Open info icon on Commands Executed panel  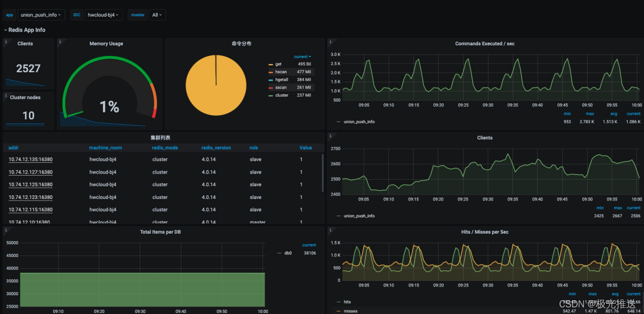330,41
